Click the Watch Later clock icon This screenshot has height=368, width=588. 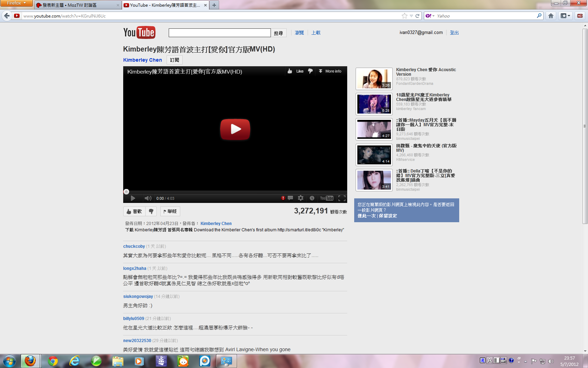point(312,198)
